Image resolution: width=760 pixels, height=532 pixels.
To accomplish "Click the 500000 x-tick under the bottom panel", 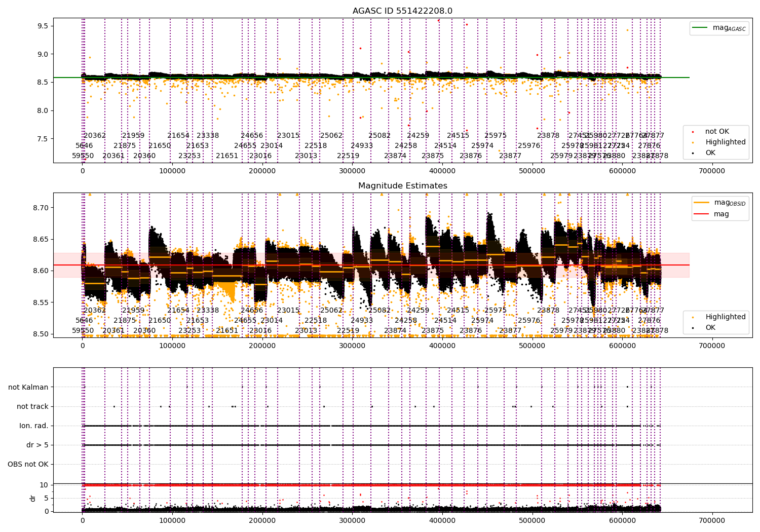I will coord(532,520).
